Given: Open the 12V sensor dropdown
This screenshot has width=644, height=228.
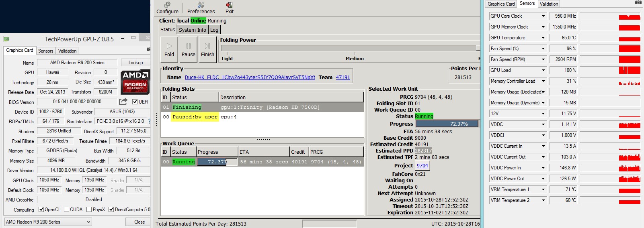Looking at the screenshot, I should (x=543, y=114).
